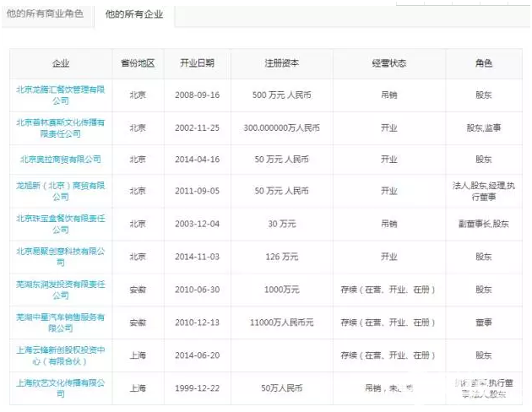Viewport: 532px width, 412px height.
Task: Open 龙旭新（北京）商贸有限公司 company link
Action: 61,191
